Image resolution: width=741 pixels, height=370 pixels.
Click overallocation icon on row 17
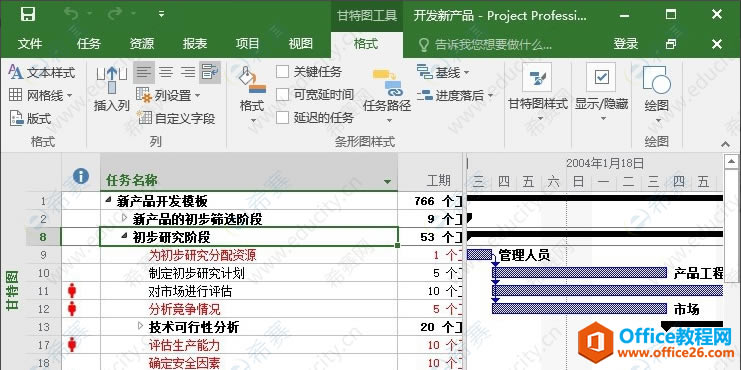coord(72,345)
